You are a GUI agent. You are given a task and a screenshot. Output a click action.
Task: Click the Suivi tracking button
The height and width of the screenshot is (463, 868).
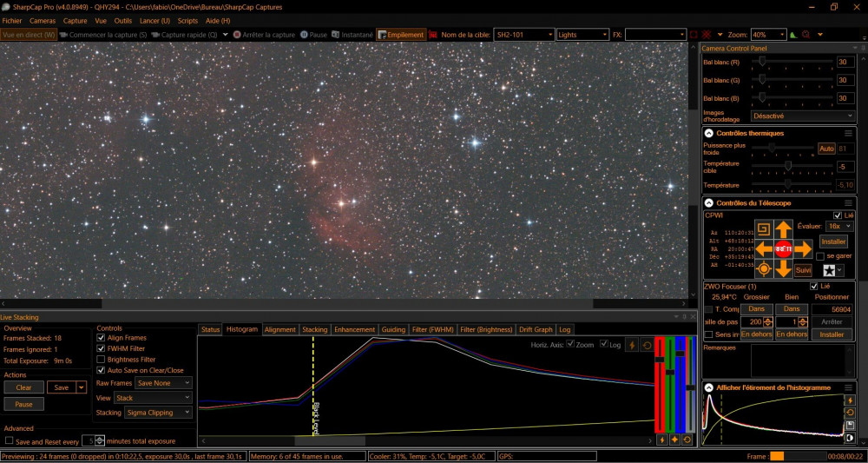(803, 270)
